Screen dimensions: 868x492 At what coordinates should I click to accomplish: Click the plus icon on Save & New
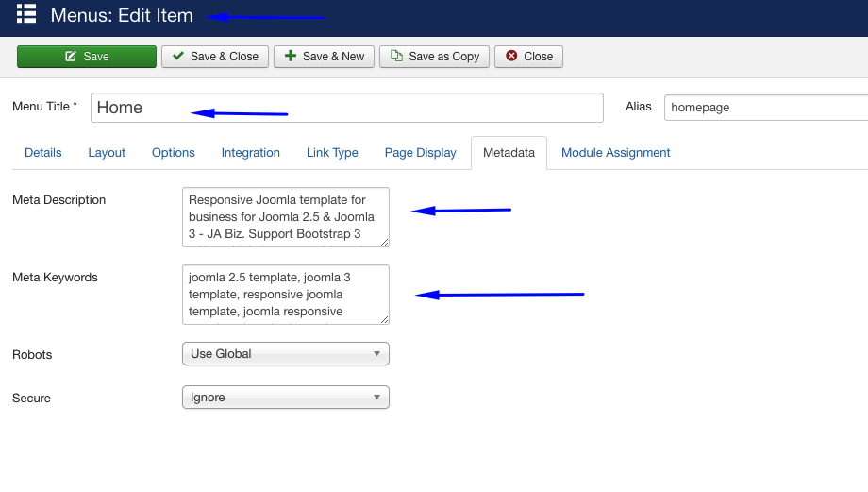click(291, 56)
